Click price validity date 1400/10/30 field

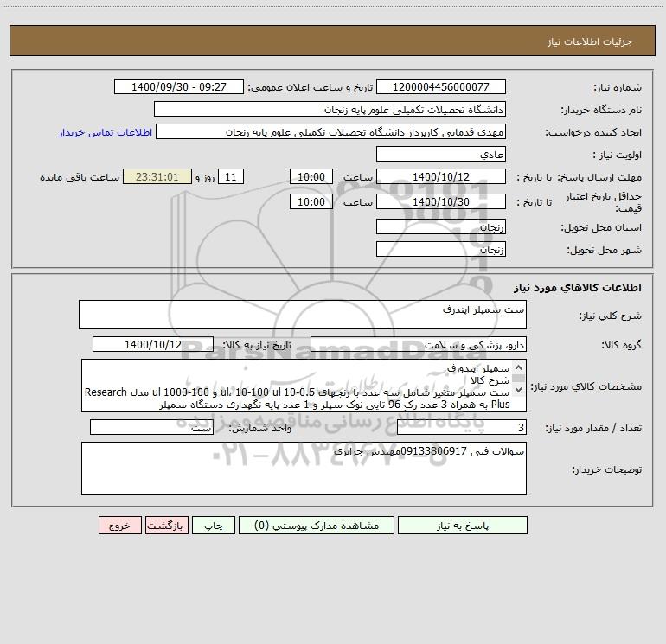[441, 201]
